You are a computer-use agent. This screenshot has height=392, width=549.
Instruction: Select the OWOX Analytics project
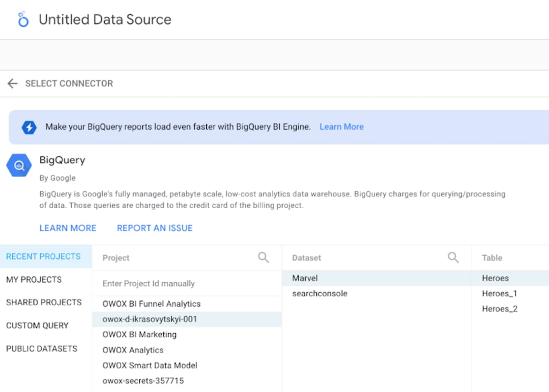coord(187,350)
